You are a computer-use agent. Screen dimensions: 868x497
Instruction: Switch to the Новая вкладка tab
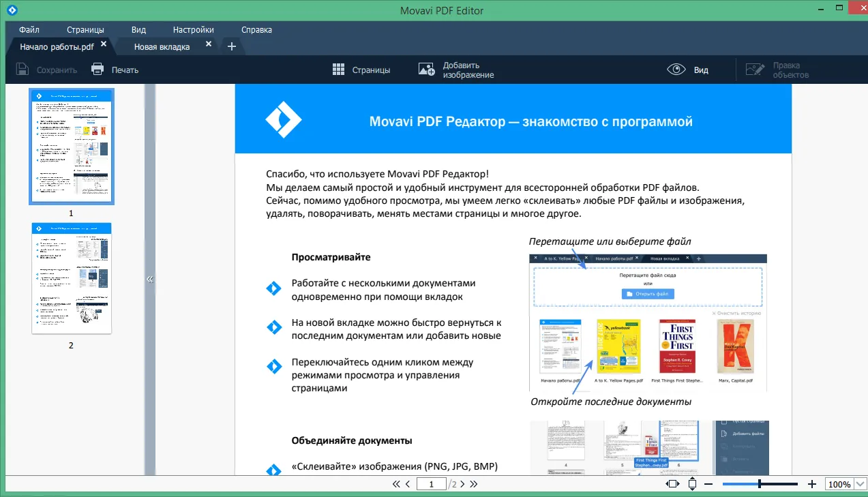coord(162,46)
